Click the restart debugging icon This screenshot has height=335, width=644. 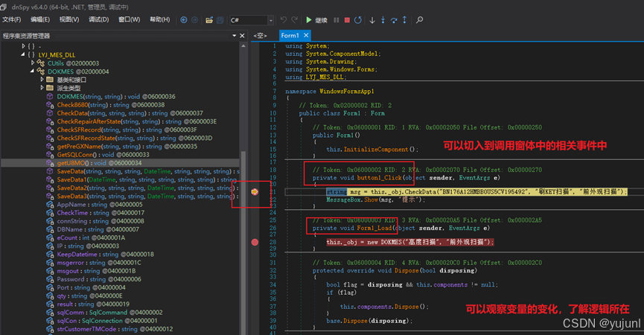point(357,19)
